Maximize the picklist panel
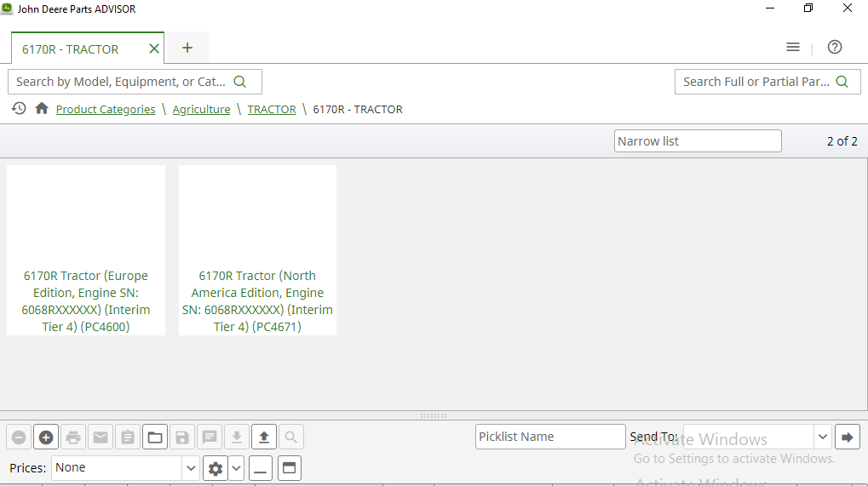The width and height of the screenshot is (868, 486). (290, 468)
